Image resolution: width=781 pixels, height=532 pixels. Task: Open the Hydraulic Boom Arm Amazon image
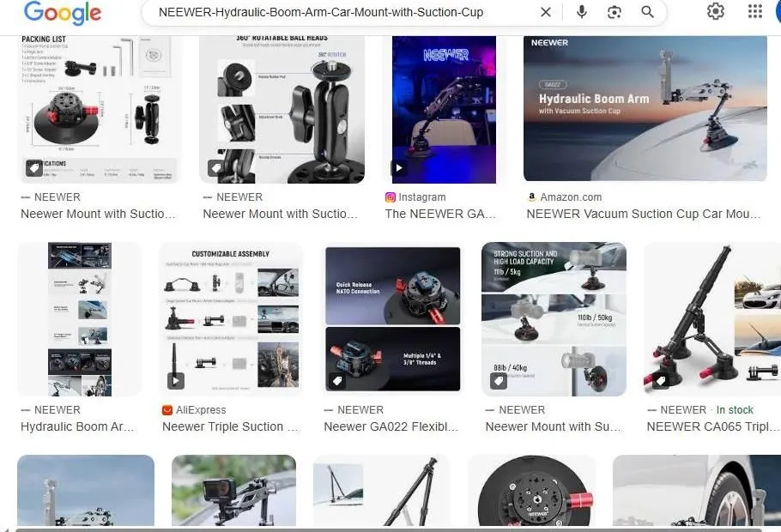click(645, 109)
